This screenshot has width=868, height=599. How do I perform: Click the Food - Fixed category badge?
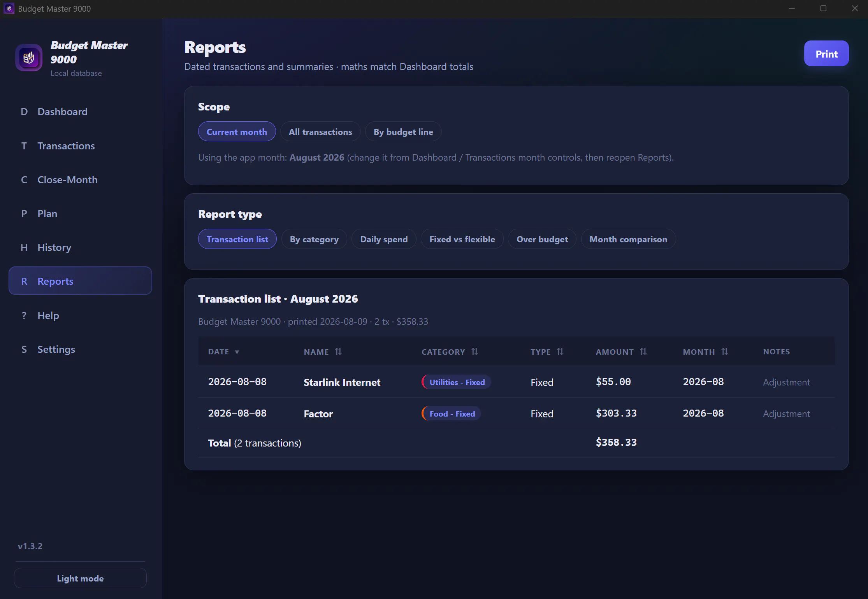tap(452, 413)
